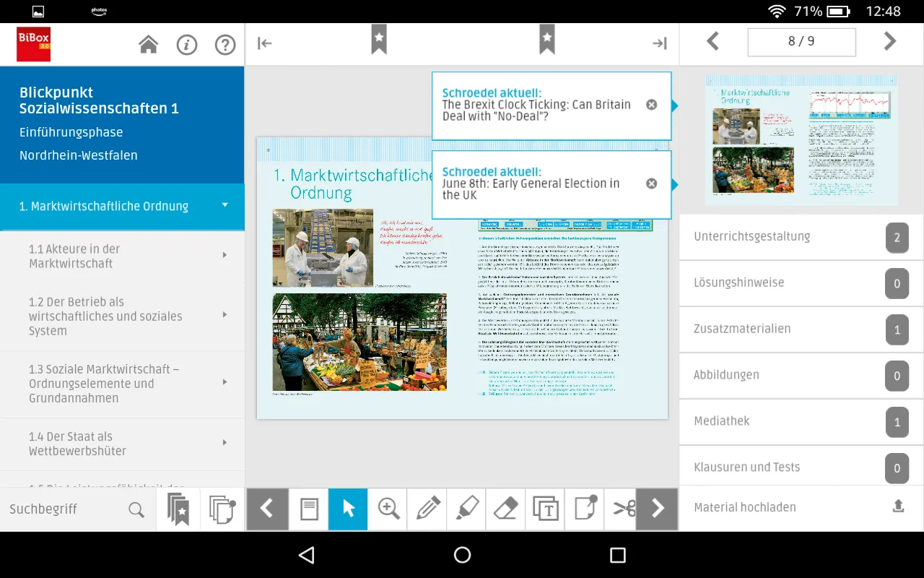Viewport: 924px width, 578px height.
Task: Activate the zoom magnifier tool
Action: click(387, 509)
